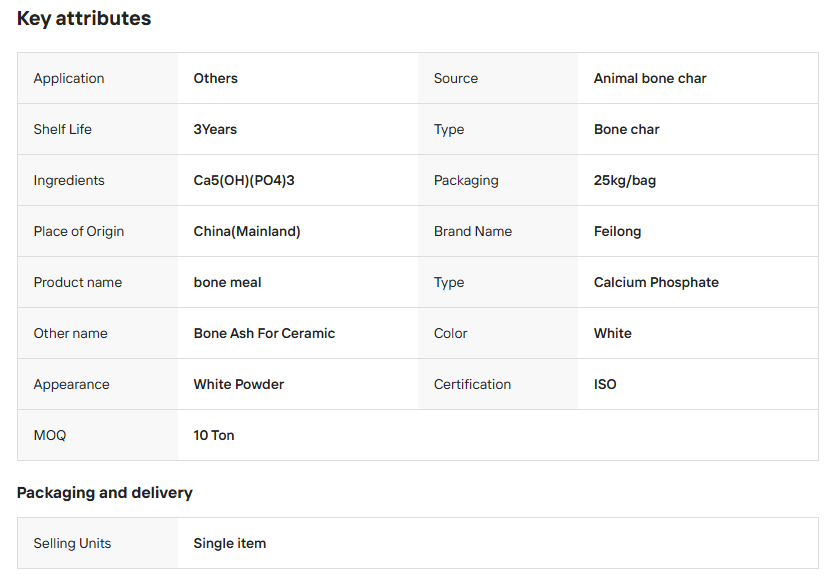Click the Bone char type value
This screenshot has height=587, width=833.
coord(626,129)
